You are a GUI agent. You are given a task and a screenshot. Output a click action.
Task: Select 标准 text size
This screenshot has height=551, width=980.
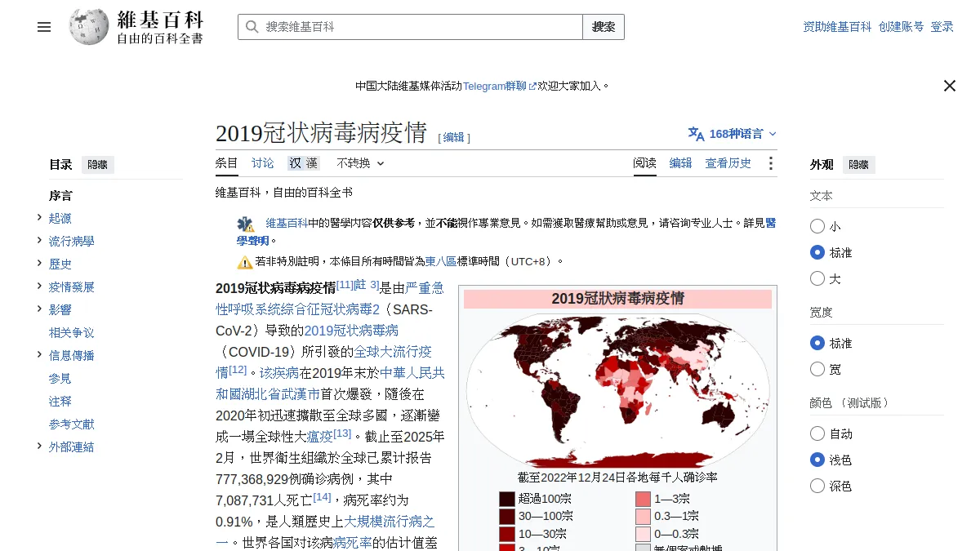(817, 252)
